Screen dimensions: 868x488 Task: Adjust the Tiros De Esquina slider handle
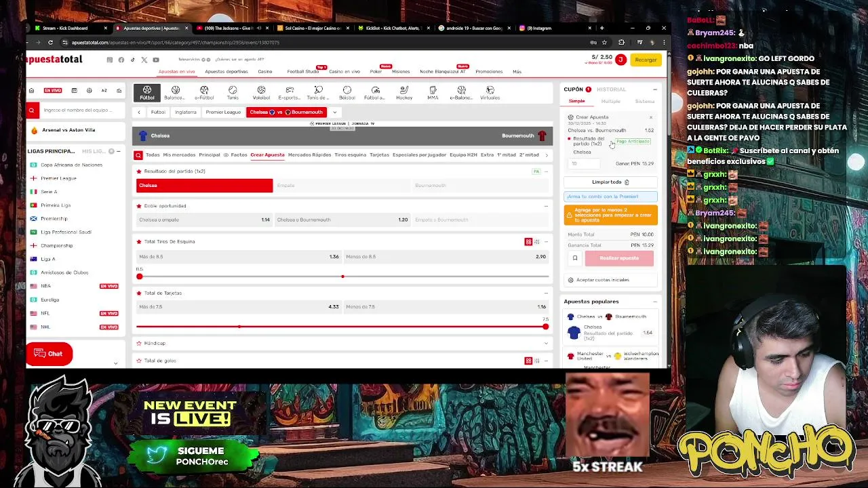coord(139,277)
